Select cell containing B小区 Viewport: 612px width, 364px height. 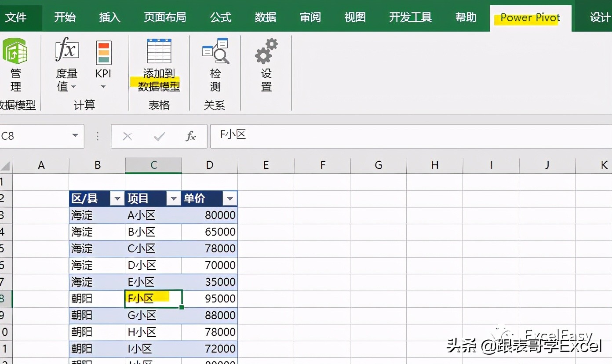pyautogui.click(x=153, y=232)
